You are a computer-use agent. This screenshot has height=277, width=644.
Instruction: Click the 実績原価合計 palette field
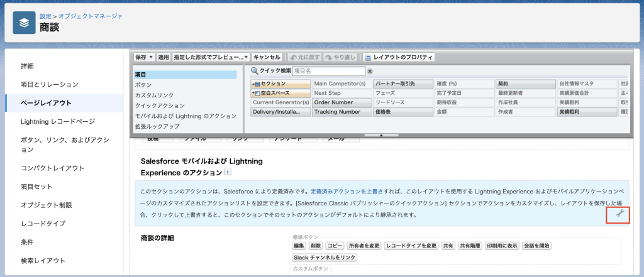coord(587,93)
